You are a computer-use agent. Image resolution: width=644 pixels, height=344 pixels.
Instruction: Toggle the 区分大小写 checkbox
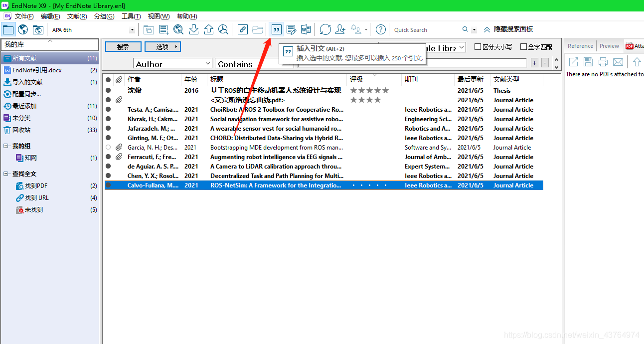tap(478, 47)
